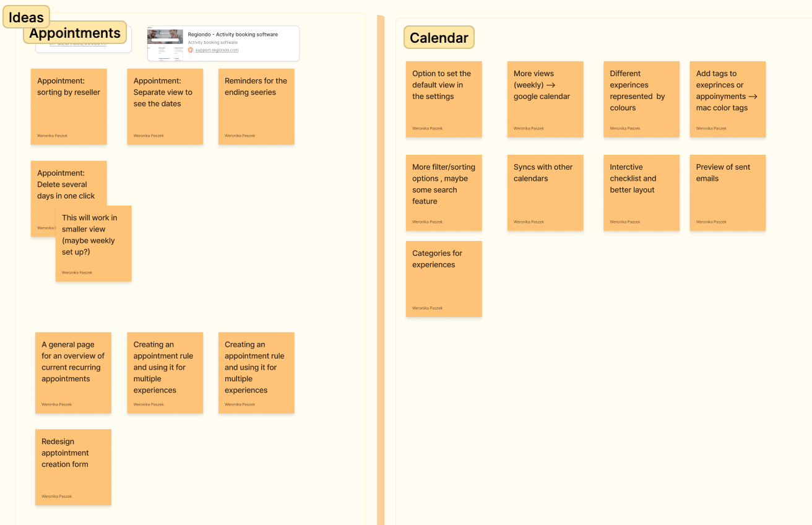Select the 'More filter/sorting options' sticky note
The image size is (812, 525).
[x=444, y=193]
